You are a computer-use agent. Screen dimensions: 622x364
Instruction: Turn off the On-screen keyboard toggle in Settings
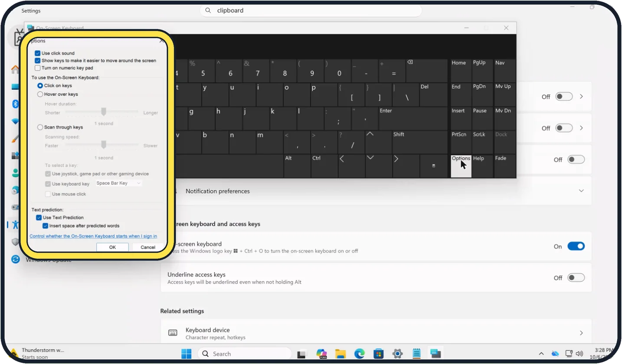(x=576, y=246)
